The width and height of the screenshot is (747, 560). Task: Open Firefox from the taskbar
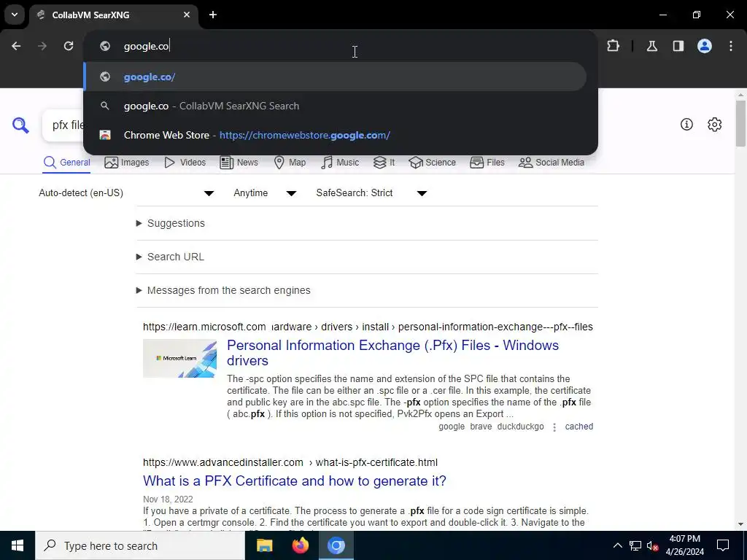coord(300,545)
